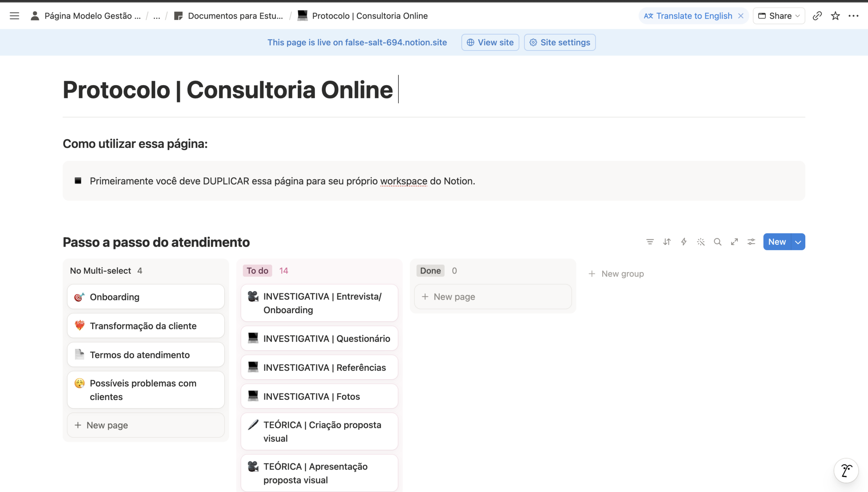Open the Possíveis problemas com clientes card
Viewport: 868px width, 492px height.
(x=146, y=390)
